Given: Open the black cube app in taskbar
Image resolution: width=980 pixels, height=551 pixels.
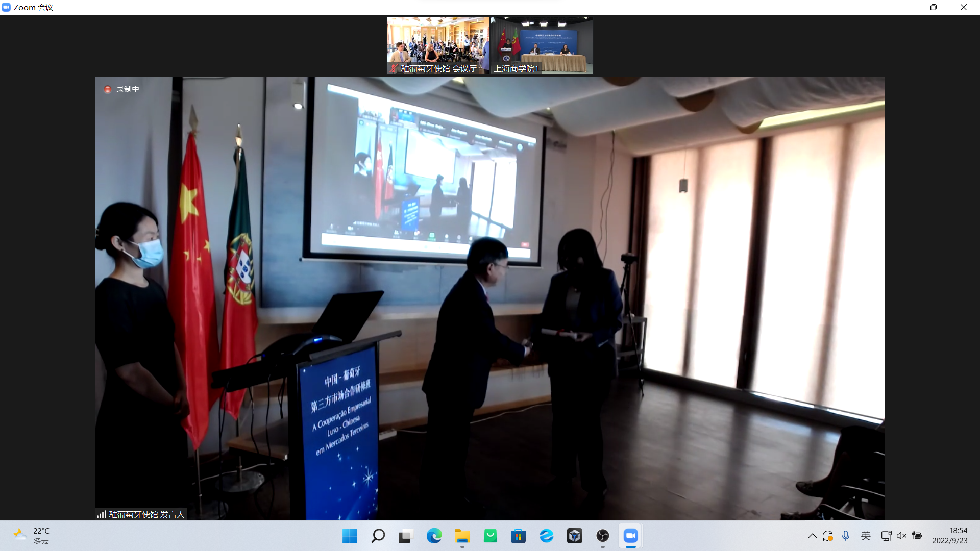Looking at the screenshot, I should [x=574, y=536].
